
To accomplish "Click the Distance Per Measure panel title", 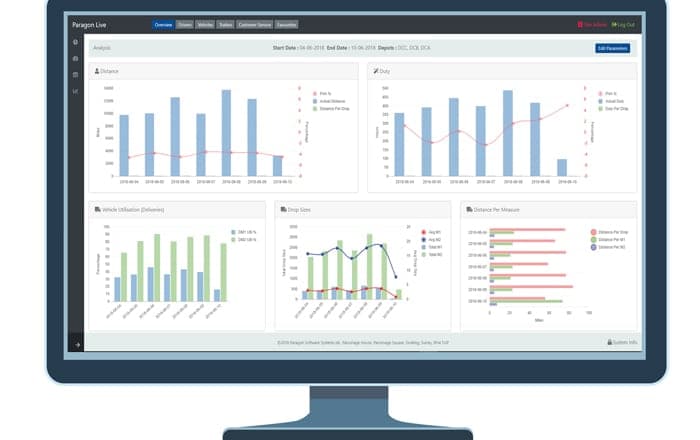I will coord(496,209).
